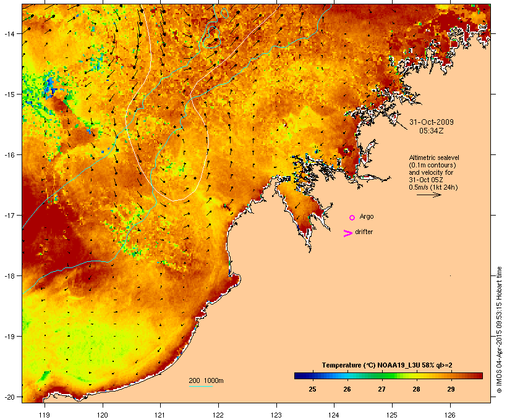Click the 0.5m/s velocity reference arrow
This screenshot has width=507, height=420.
(x=429, y=195)
